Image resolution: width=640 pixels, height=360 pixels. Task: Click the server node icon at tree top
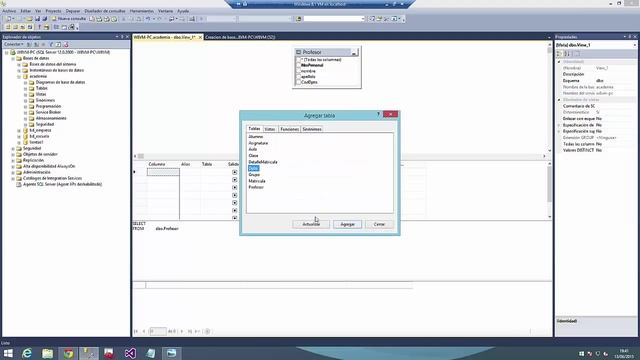(x=13, y=52)
